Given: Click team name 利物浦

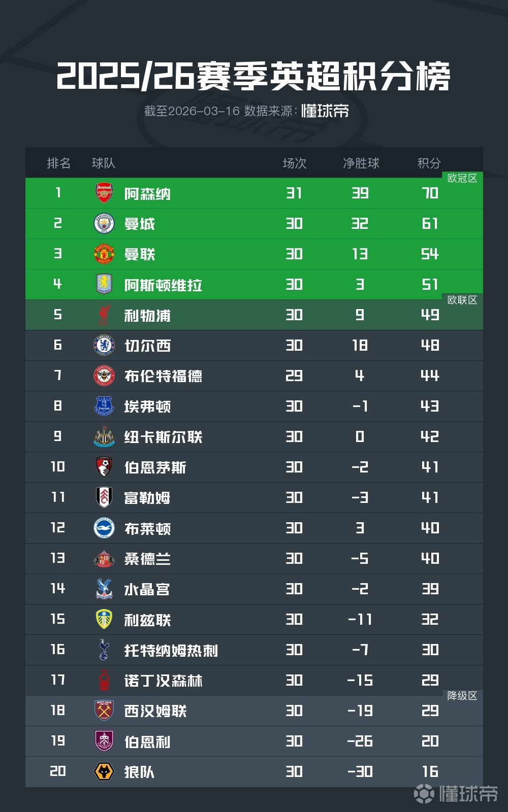Looking at the screenshot, I should click(x=147, y=316).
